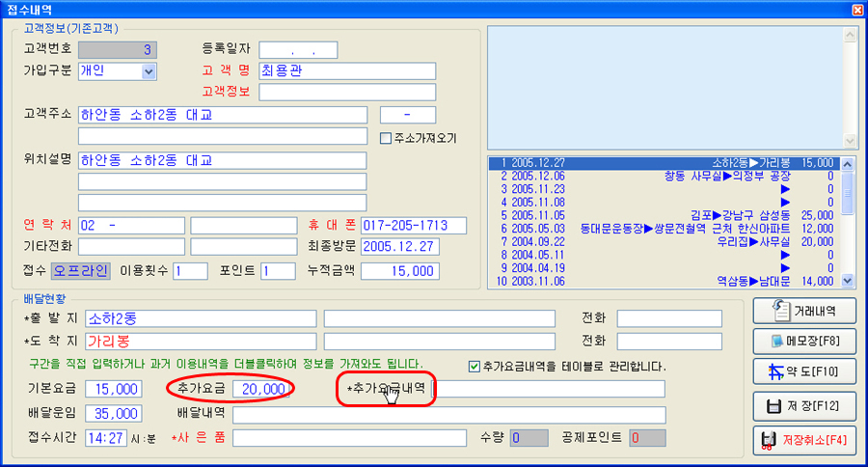This screenshot has width=868, height=467.
Task: Click the red disk icon on 저장취소 button
Action: 768,440
